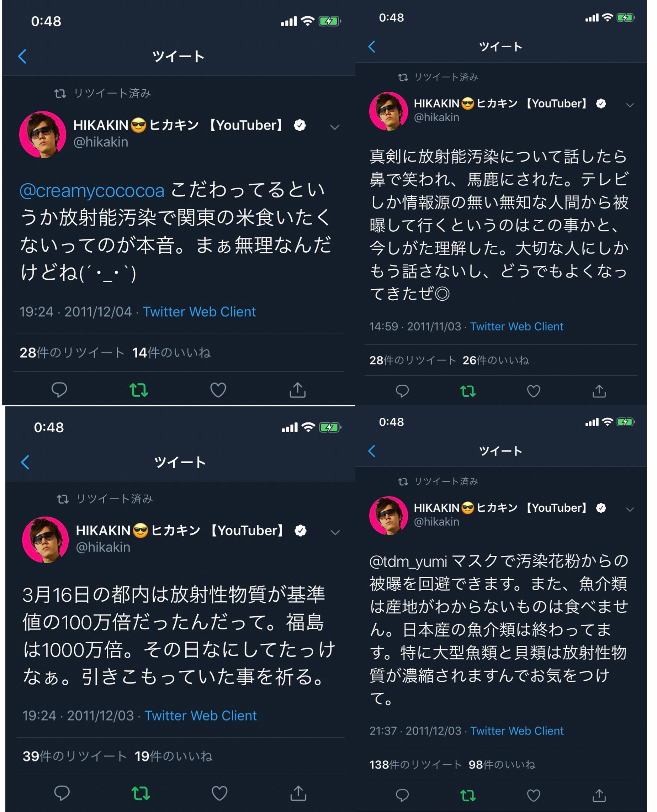Like the tweet posted at 21:37

(534, 795)
